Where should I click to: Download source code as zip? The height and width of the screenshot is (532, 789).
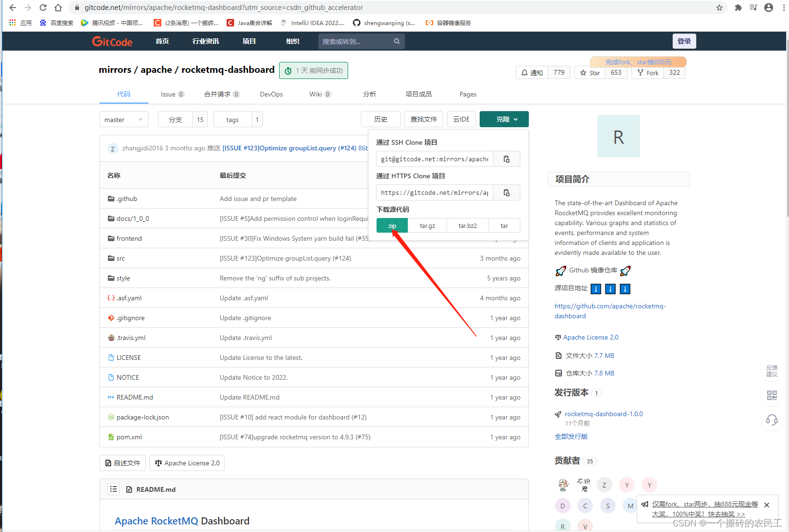click(x=392, y=226)
